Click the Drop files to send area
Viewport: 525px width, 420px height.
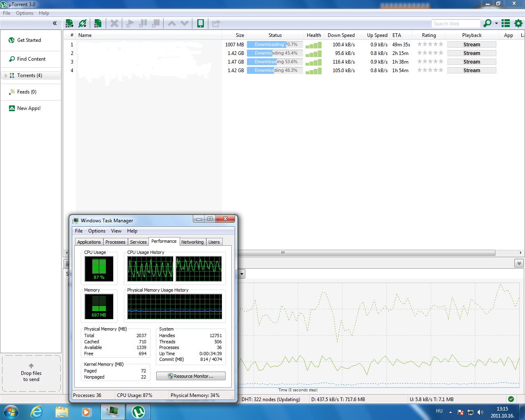[31, 374]
